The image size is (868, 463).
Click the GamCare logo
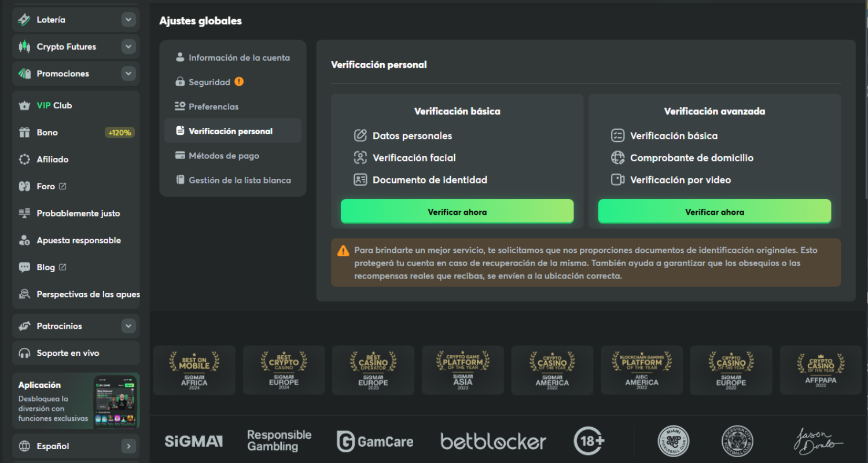pyautogui.click(x=375, y=442)
